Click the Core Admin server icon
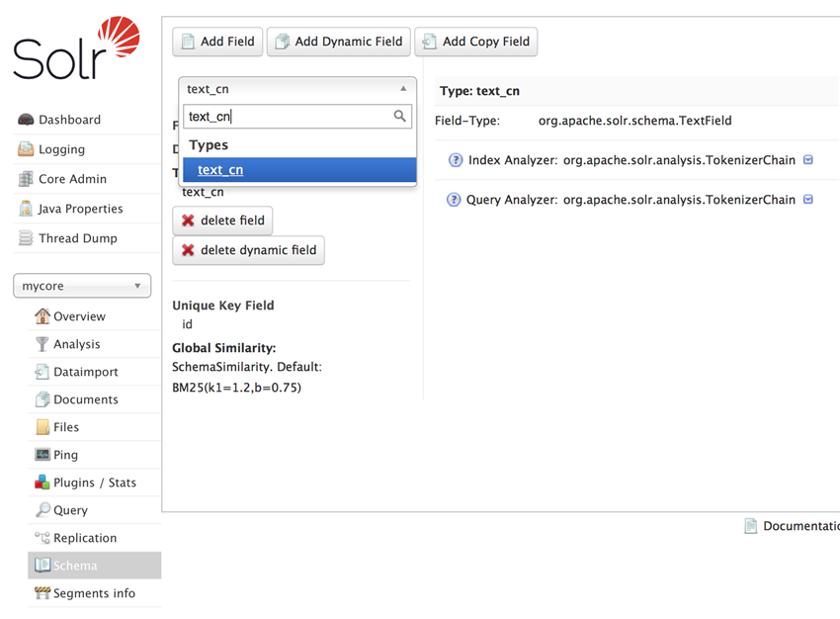This screenshot has height=619, width=840. pos(25,179)
